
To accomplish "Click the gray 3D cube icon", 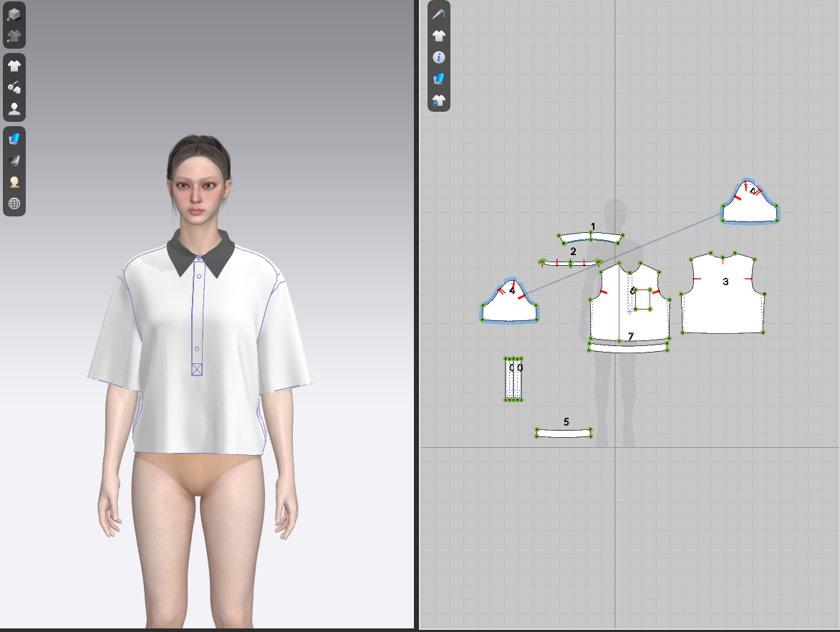I will pos(14,14).
